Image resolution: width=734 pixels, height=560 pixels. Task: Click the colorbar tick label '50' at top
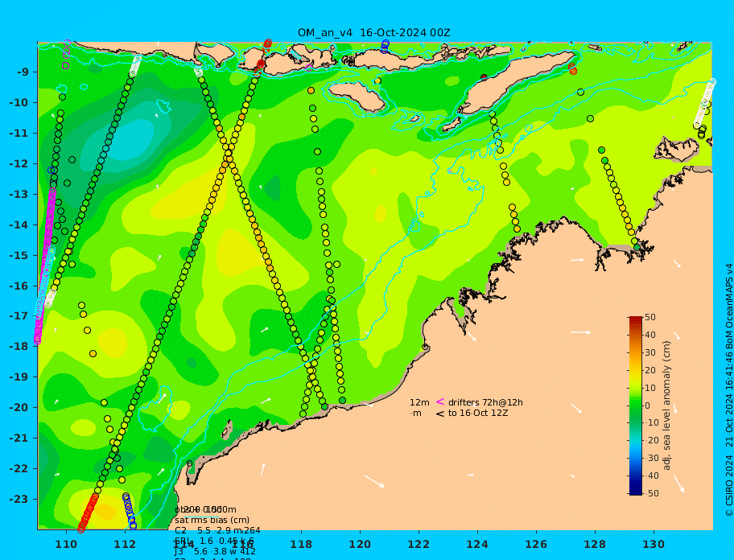[650, 317]
